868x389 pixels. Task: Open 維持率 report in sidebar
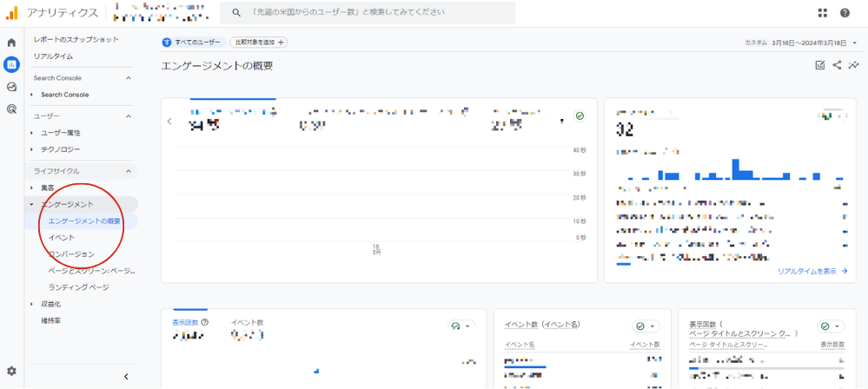tap(51, 321)
